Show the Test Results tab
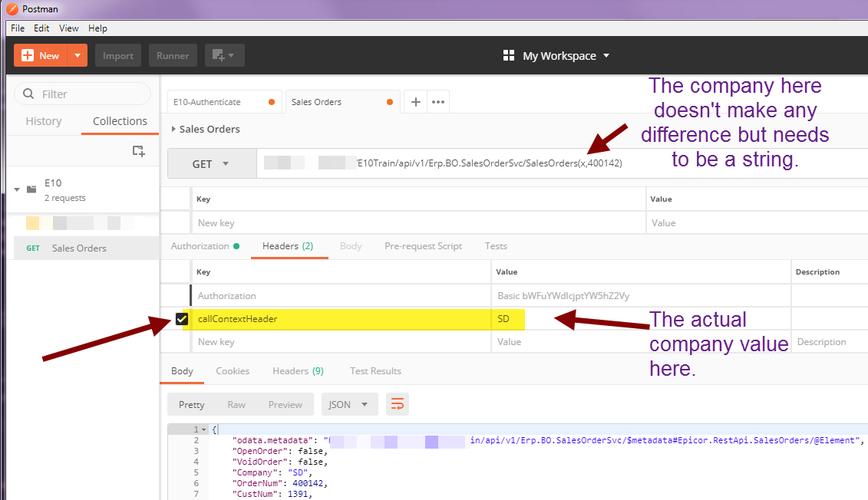The image size is (868, 500). 375,371
